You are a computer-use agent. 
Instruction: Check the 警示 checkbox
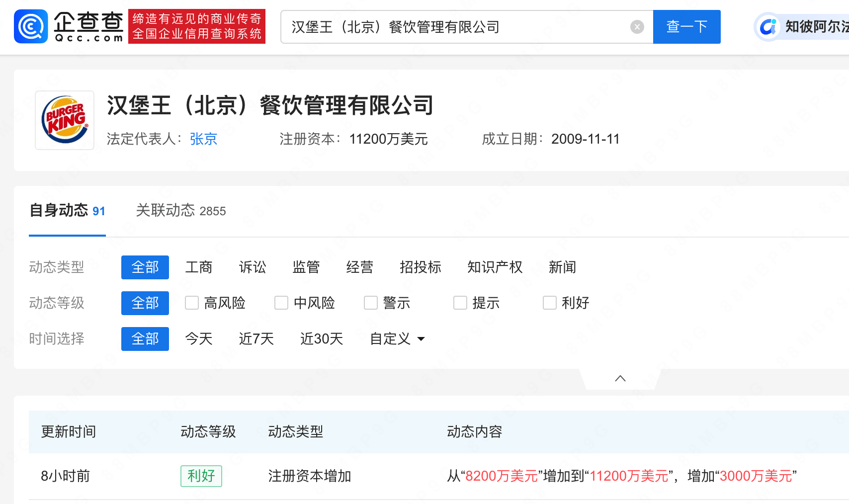(370, 303)
